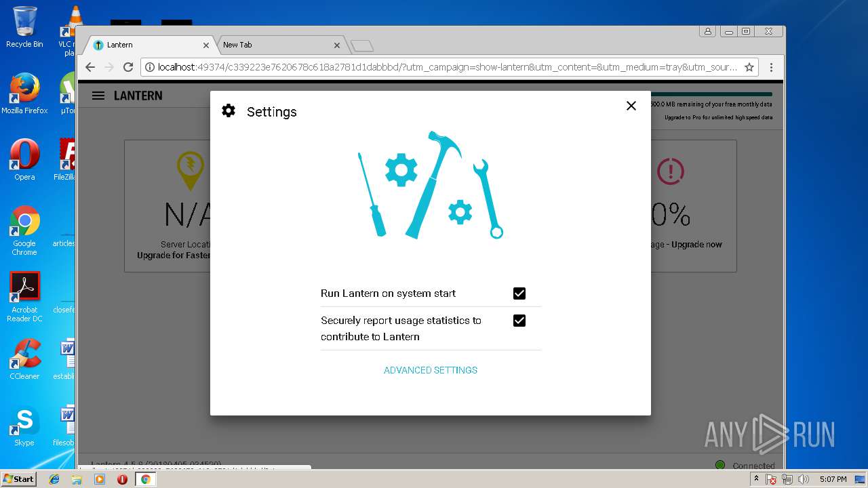Click the LANTERN logo text
Viewport: 868px width, 488px height.
(x=138, y=96)
